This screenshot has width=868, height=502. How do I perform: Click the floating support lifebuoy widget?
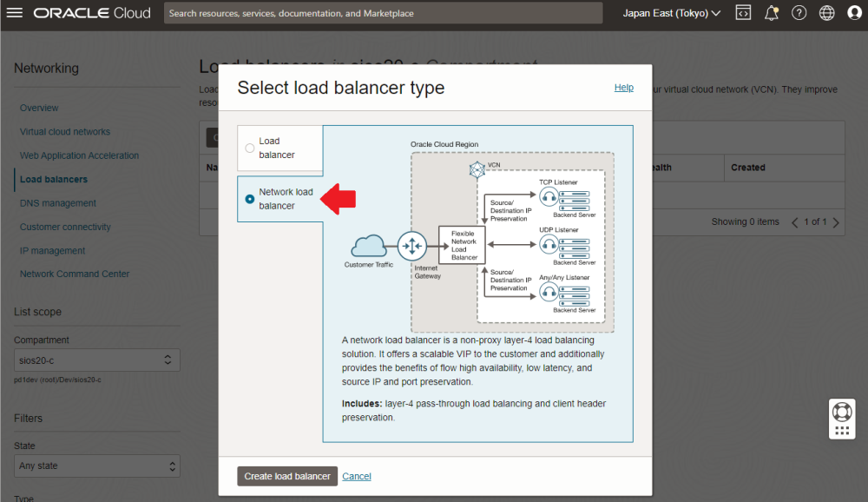coord(841,412)
